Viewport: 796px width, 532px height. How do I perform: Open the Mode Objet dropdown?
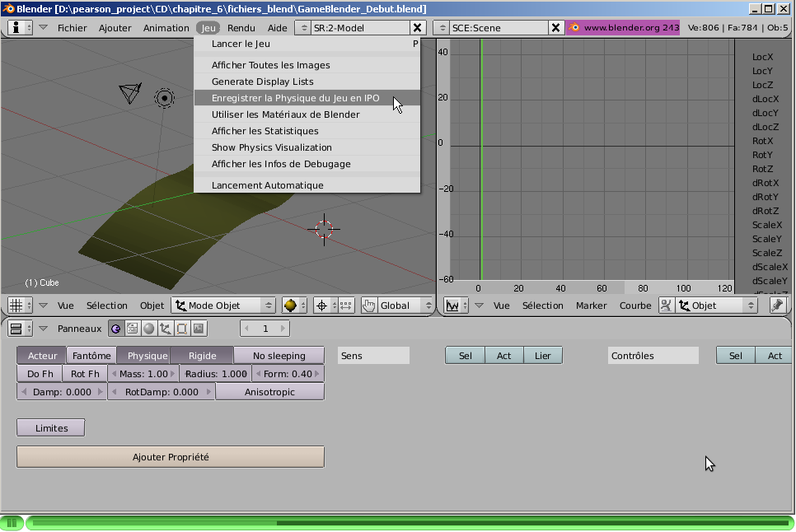(x=223, y=306)
